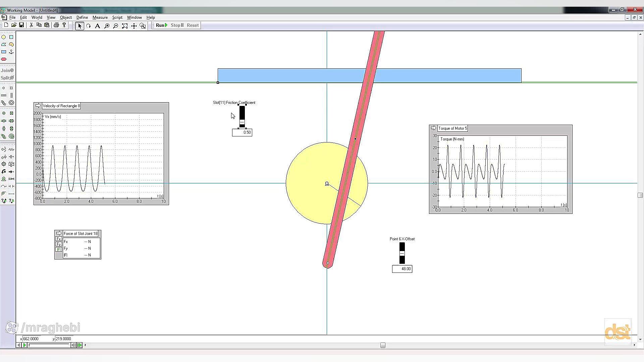
Task: Toggle |F| magnitude display in Force meter
Action: [x=59, y=250]
